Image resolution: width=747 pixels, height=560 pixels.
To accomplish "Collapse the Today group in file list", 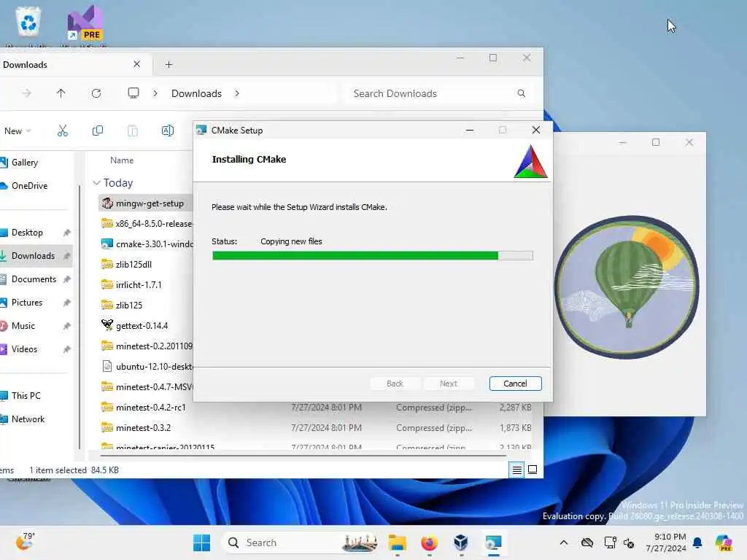I will pyautogui.click(x=96, y=183).
